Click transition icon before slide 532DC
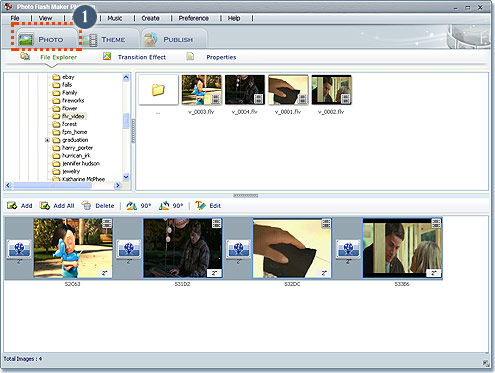The width and height of the screenshot is (495, 373). (x=238, y=249)
